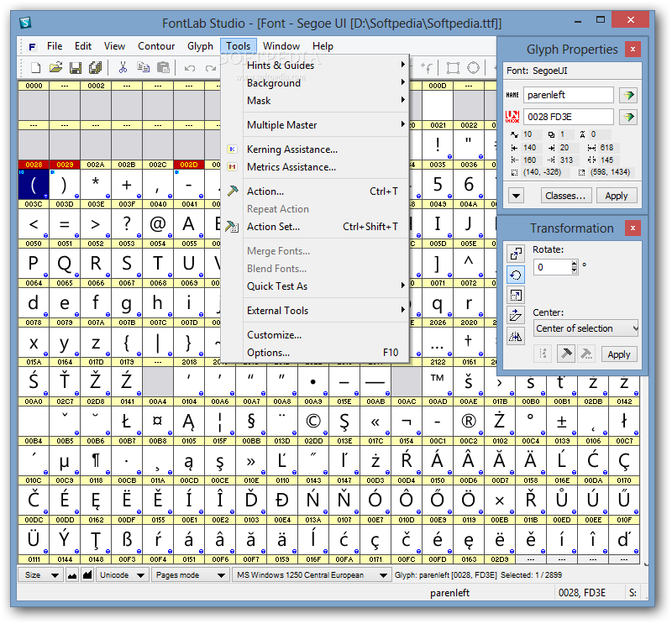This screenshot has height=624, width=672.
Task: Click the FontLab F document icon in menu bar
Action: [32, 46]
